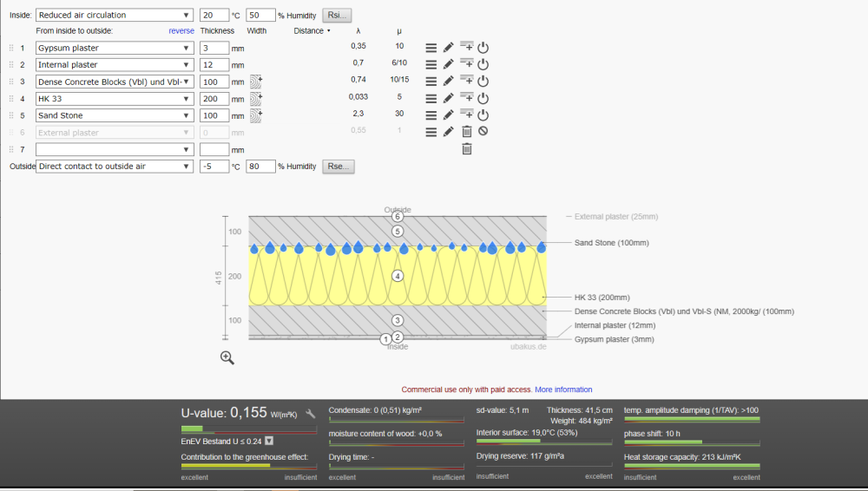The height and width of the screenshot is (491, 868).
Task: Edit Internal plaster with pencil icon
Action: [x=449, y=65]
